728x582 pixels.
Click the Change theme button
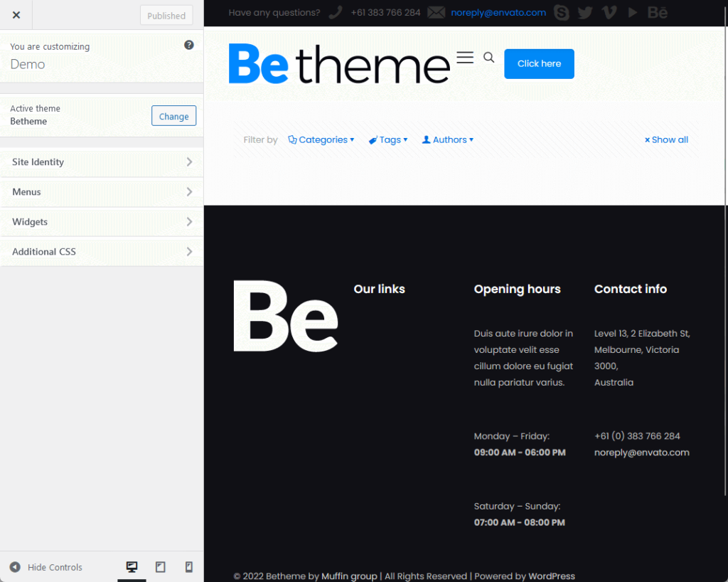(173, 116)
